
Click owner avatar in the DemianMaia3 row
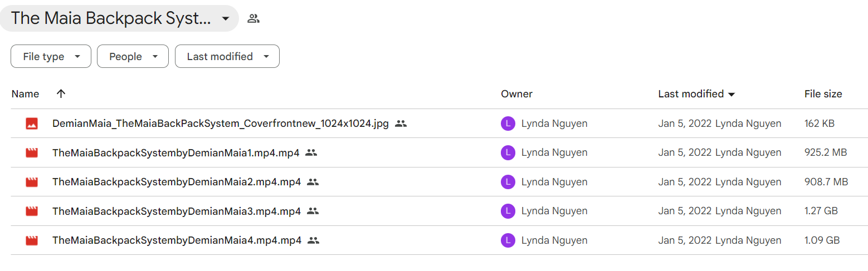pos(508,211)
